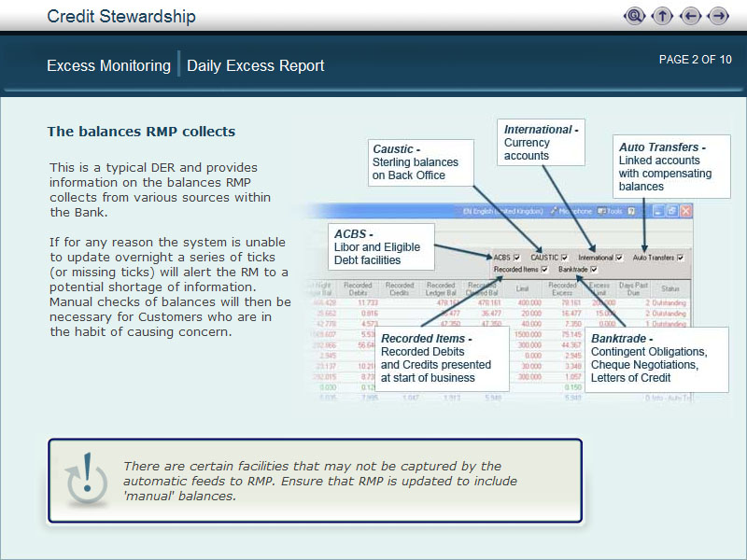Image resolution: width=747 pixels, height=560 pixels.
Task: Click the Excess Monitoring section label
Action: tap(108, 65)
